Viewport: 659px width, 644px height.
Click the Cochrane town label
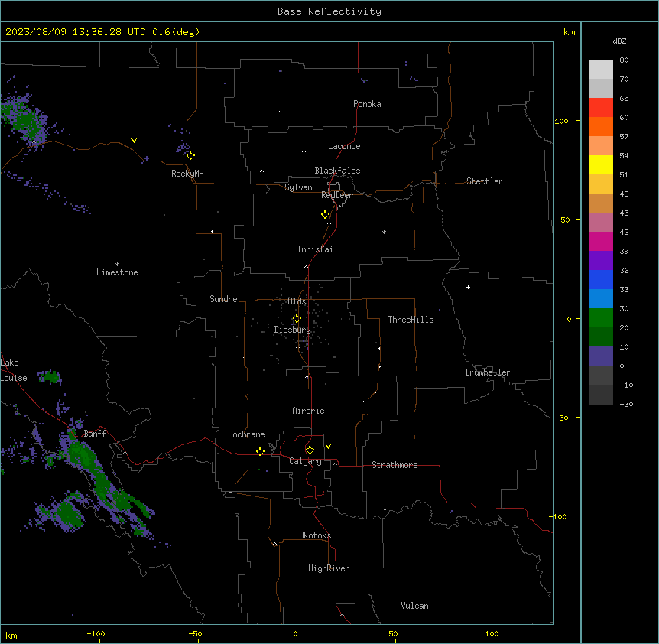246,434
